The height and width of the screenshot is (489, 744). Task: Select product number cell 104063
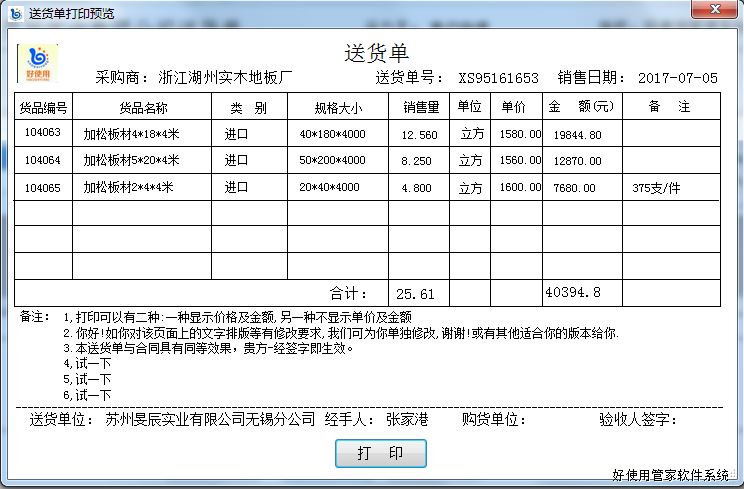(43, 134)
